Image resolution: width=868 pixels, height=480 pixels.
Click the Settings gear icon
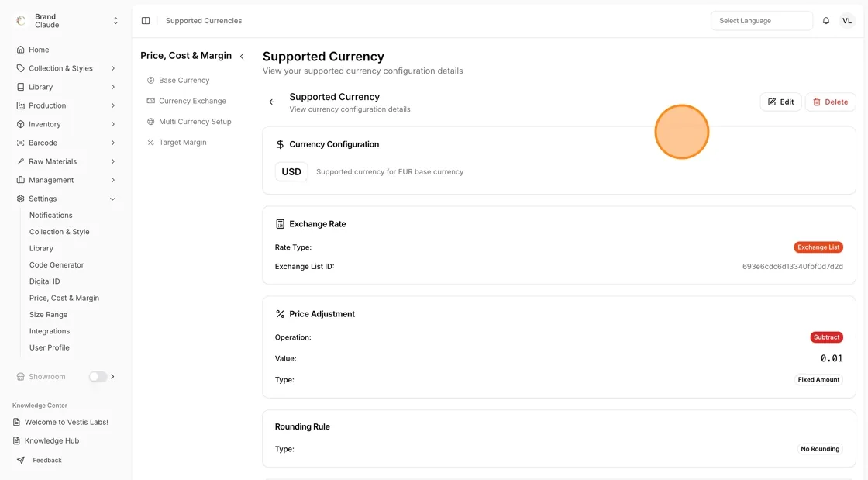(x=20, y=199)
